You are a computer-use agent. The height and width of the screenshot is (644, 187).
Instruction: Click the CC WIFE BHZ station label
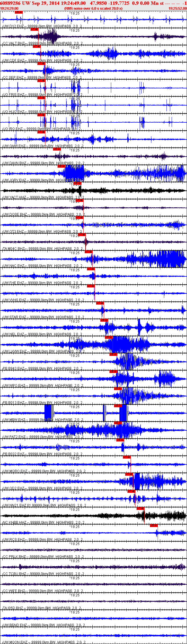(14, 591)
